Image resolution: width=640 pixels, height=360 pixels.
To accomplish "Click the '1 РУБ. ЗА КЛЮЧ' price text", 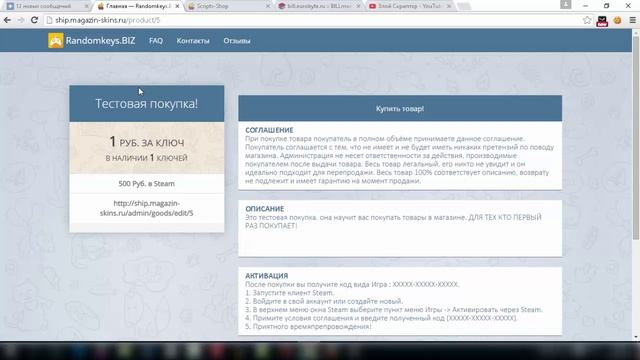I will pos(147,142).
